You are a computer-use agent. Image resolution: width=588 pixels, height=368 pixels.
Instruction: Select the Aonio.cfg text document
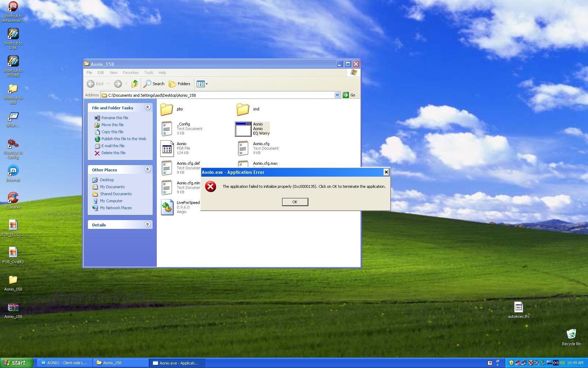coord(258,148)
